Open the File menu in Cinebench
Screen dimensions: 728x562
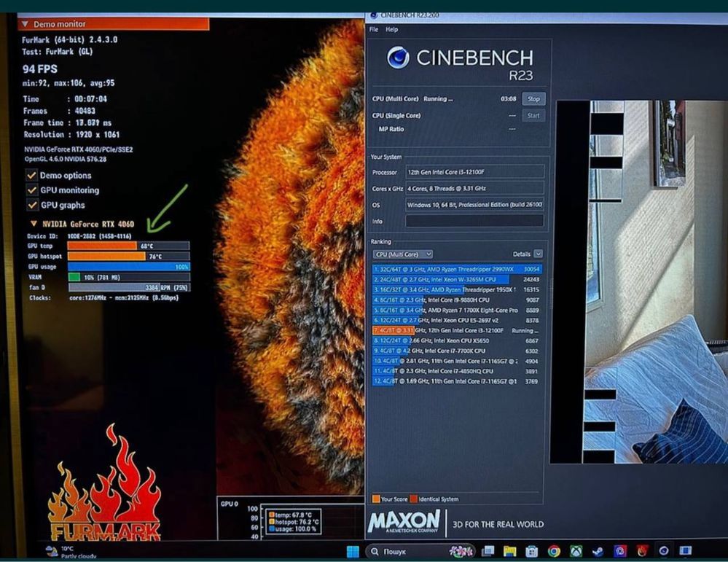(x=374, y=29)
